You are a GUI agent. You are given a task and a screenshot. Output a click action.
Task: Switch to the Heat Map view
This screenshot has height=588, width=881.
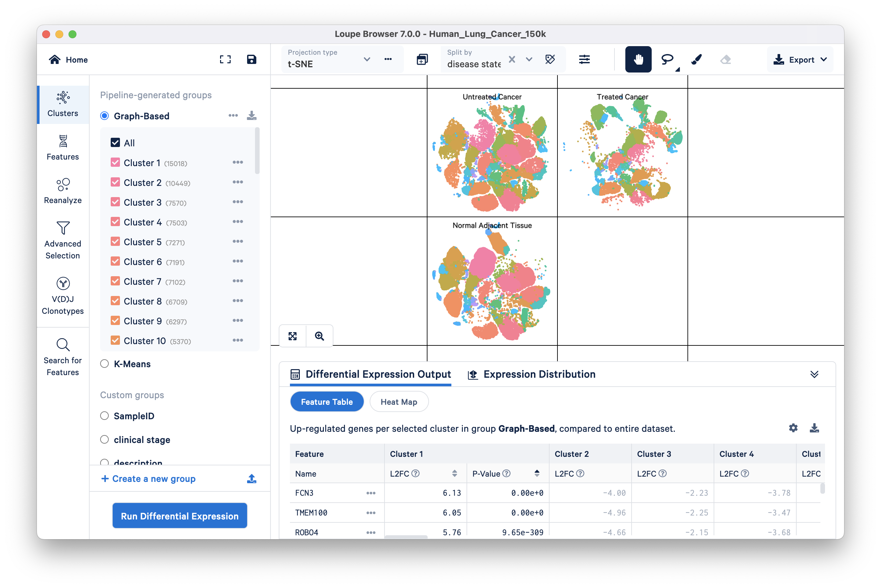tap(399, 402)
